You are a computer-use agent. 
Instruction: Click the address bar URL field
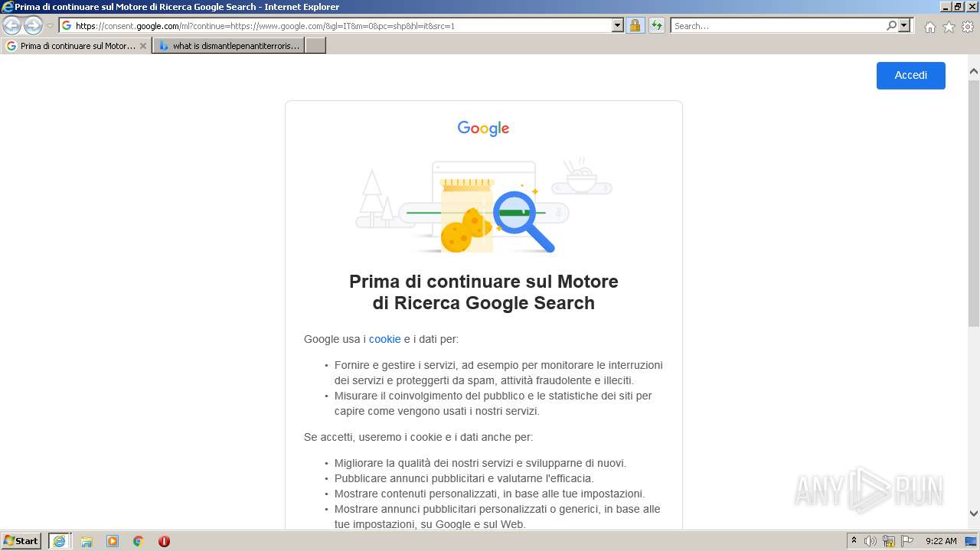coord(336,26)
